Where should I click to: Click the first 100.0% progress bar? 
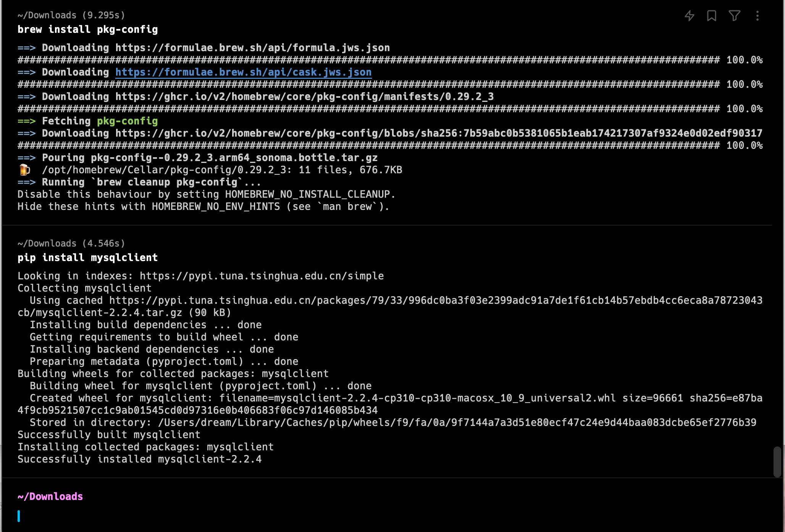tap(390, 60)
